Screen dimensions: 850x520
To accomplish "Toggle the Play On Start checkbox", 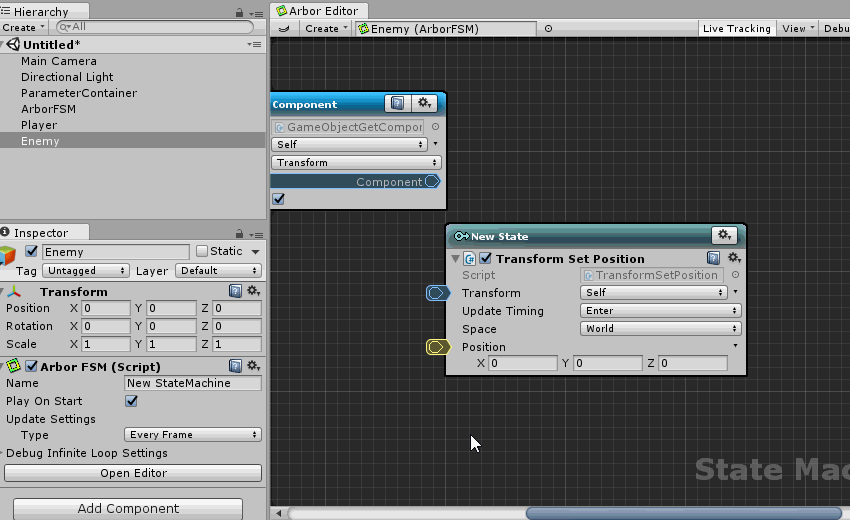I will click(131, 401).
